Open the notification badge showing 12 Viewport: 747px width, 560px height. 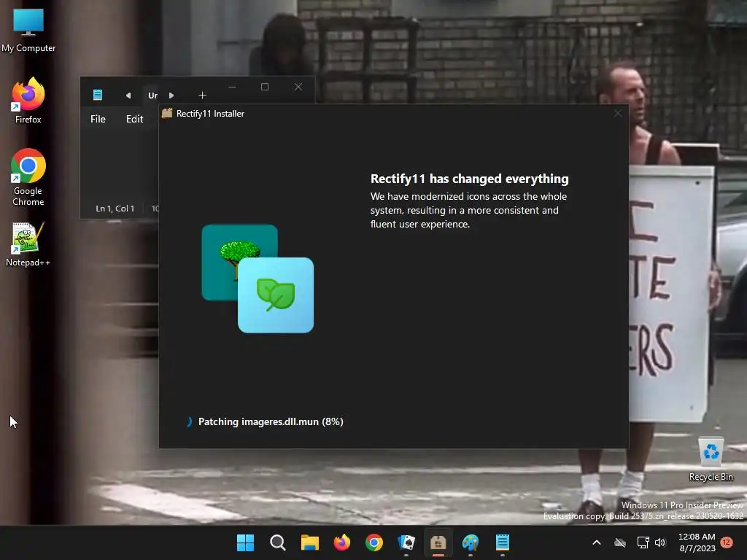[x=727, y=542]
